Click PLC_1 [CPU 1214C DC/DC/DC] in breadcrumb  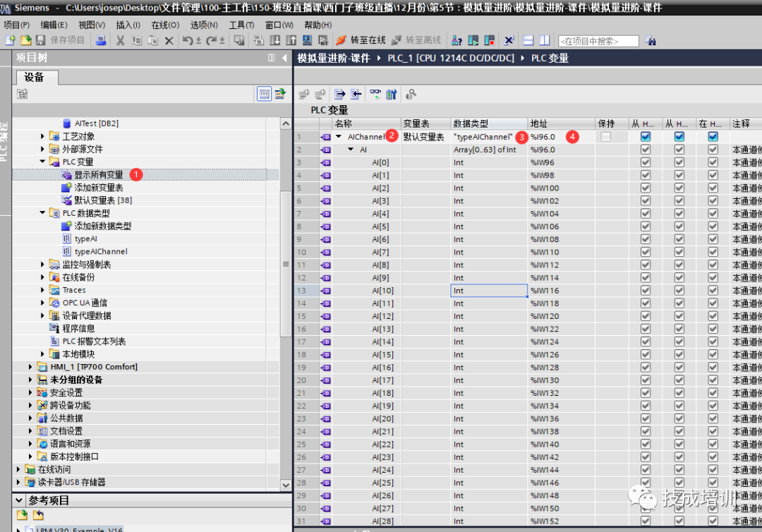(x=450, y=59)
